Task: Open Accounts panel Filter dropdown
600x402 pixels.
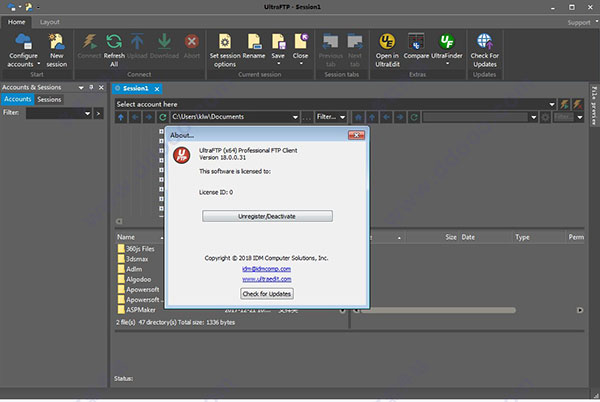Action: 87,113
